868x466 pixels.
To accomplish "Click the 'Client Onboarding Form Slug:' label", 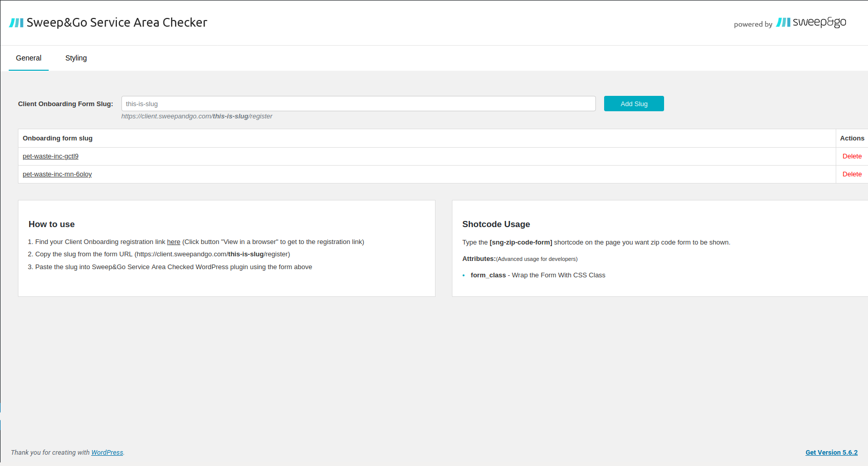I will [66, 104].
